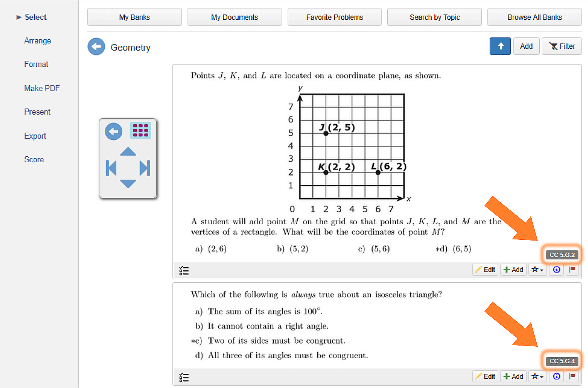The height and width of the screenshot is (388, 588).
Task: Jump to last problem with skip-forward arrow
Action: coord(144,168)
